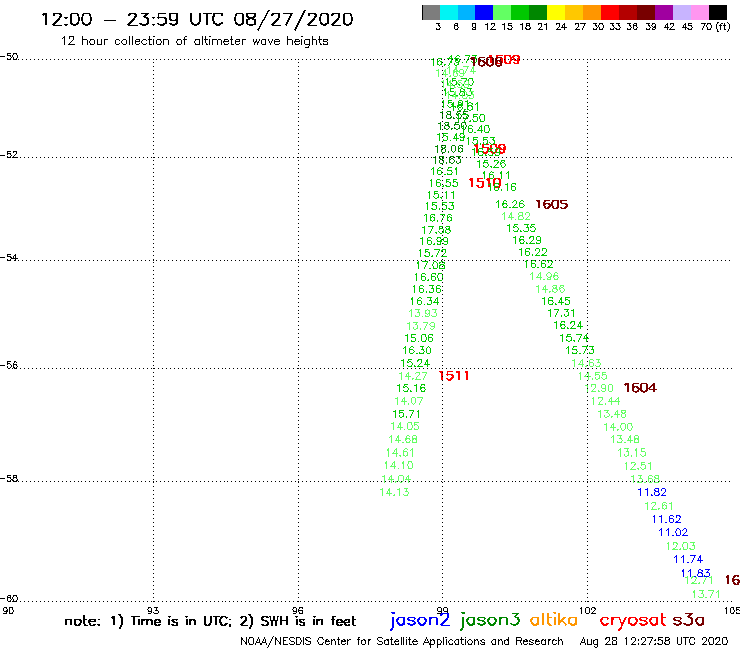Click the wave height value 15.74
Screen dimensions: 740x650
(x=574, y=338)
